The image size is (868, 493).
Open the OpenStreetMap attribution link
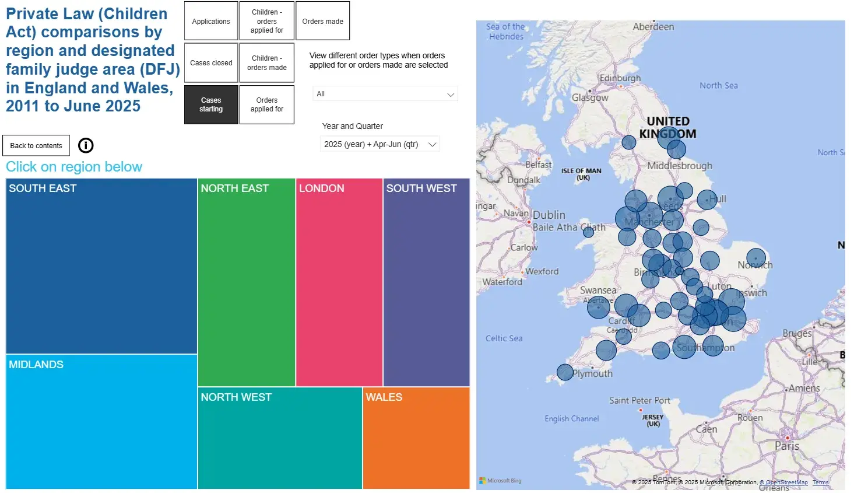(784, 482)
